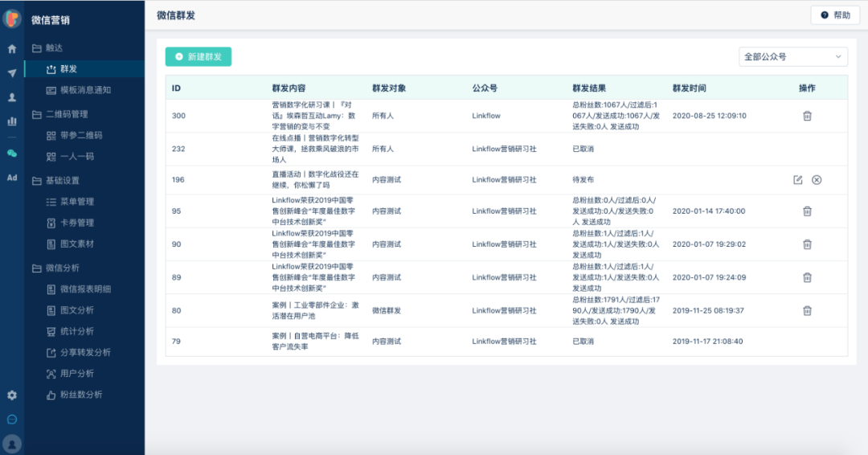Open the home icon in left rail
Viewport: 868px width, 455px height.
coord(11,49)
